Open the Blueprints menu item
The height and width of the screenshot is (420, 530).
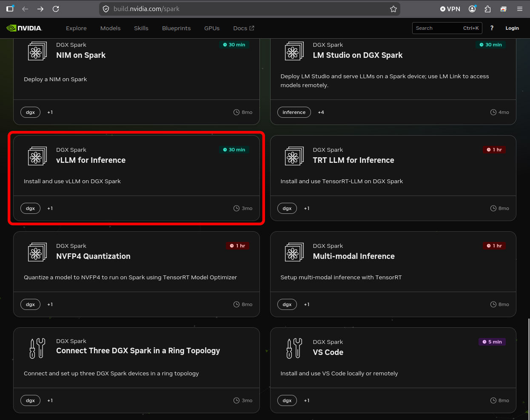[x=176, y=28]
